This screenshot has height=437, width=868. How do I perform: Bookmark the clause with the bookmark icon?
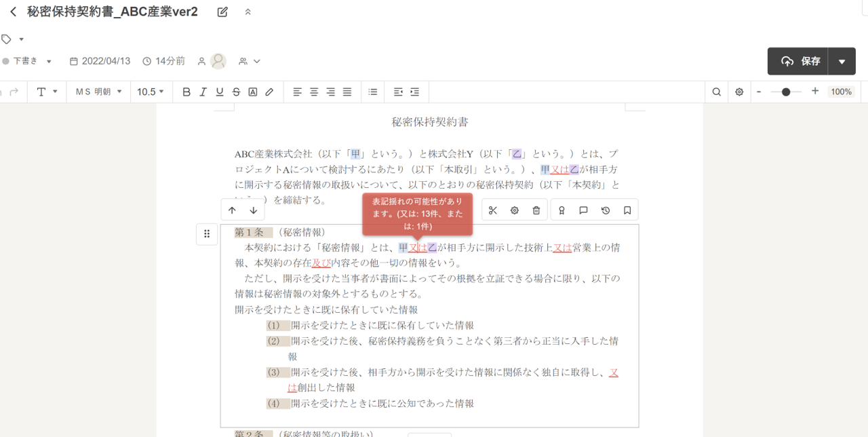(627, 210)
